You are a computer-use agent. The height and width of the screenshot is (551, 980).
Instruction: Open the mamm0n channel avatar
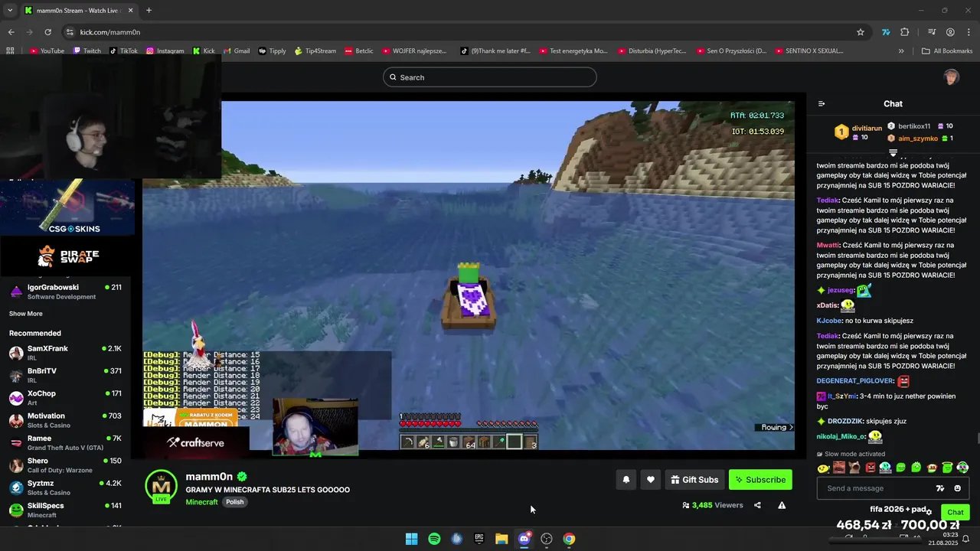(161, 487)
